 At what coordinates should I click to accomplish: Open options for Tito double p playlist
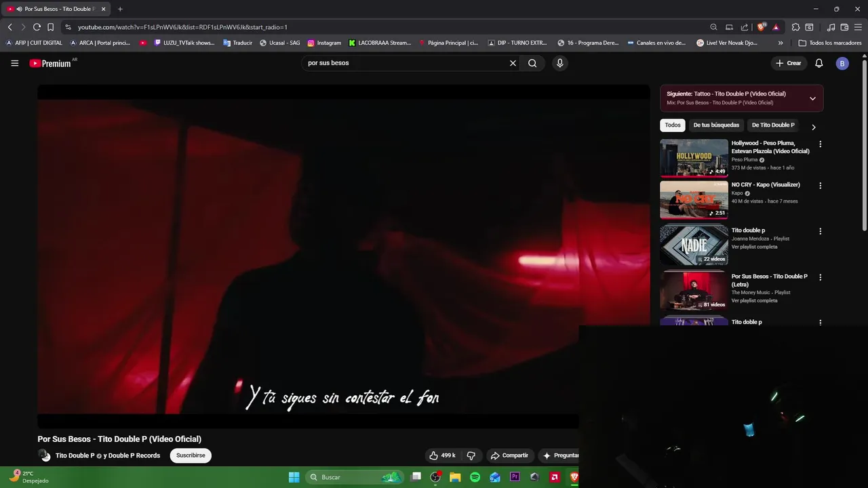coord(820,231)
